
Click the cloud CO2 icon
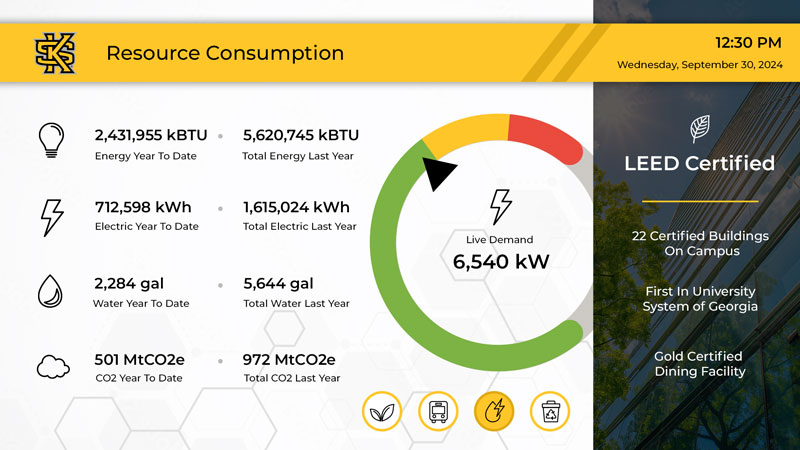[53, 367]
